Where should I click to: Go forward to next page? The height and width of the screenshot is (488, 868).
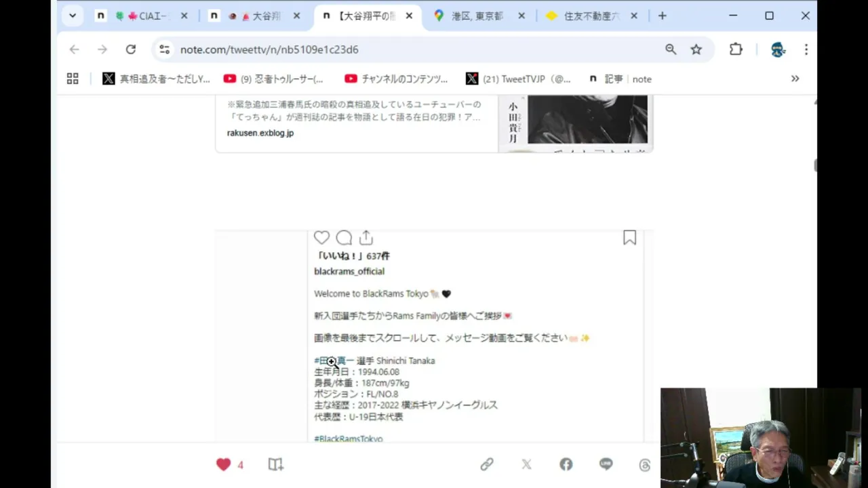pos(102,49)
